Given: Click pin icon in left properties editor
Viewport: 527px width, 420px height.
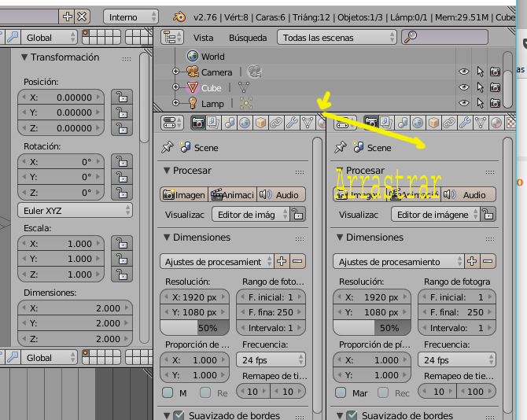Looking at the screenshot, I should click(168, 147).
